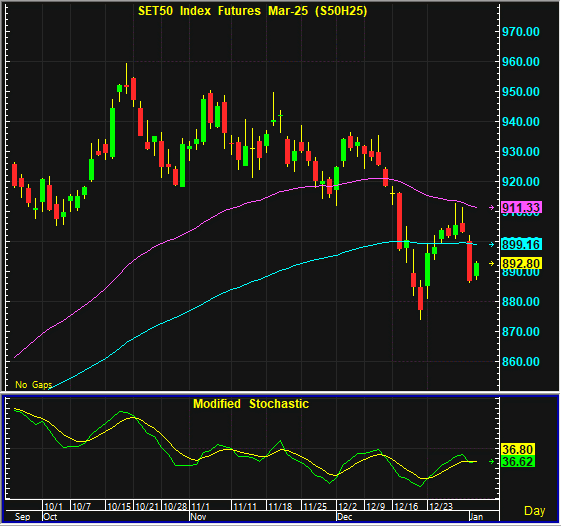
Task: Click the 11/1 date label
Action: coord(200,506)
